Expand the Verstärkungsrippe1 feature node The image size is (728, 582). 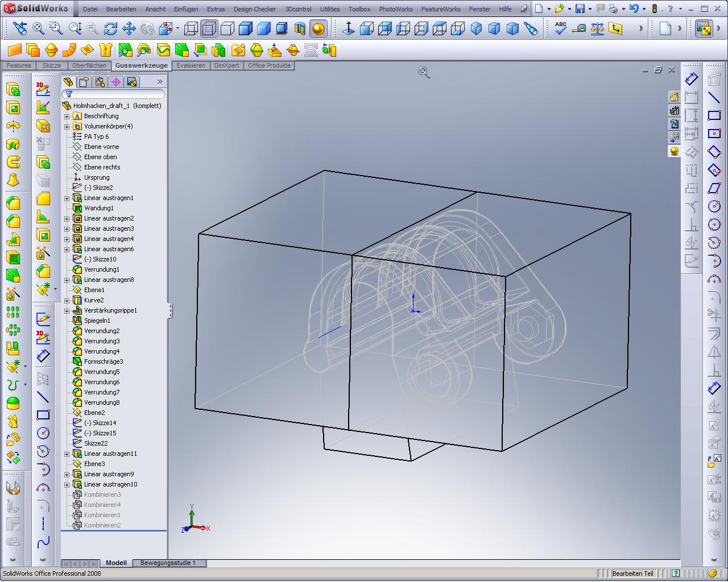point(67,310)
